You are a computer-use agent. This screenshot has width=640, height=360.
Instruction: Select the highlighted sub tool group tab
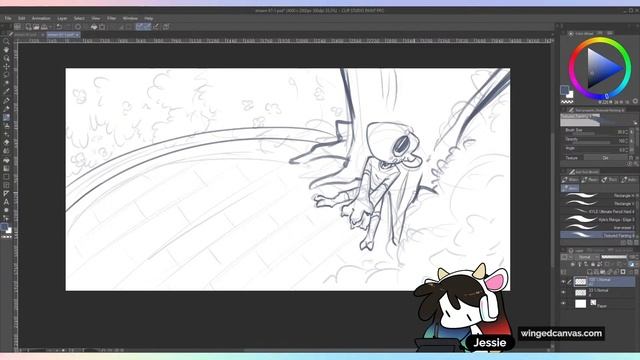pyautogui.click(x=570, y=188)
